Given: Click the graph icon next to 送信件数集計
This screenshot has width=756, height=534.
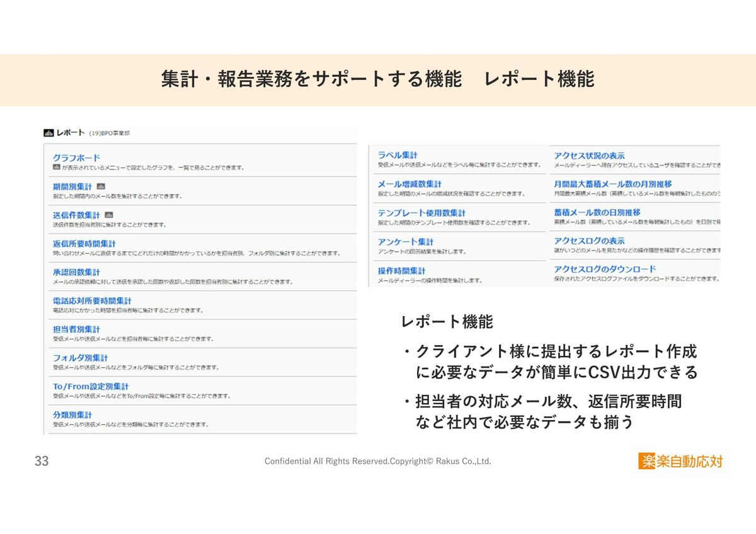Looking at the screenshot, I should [108, 215].
